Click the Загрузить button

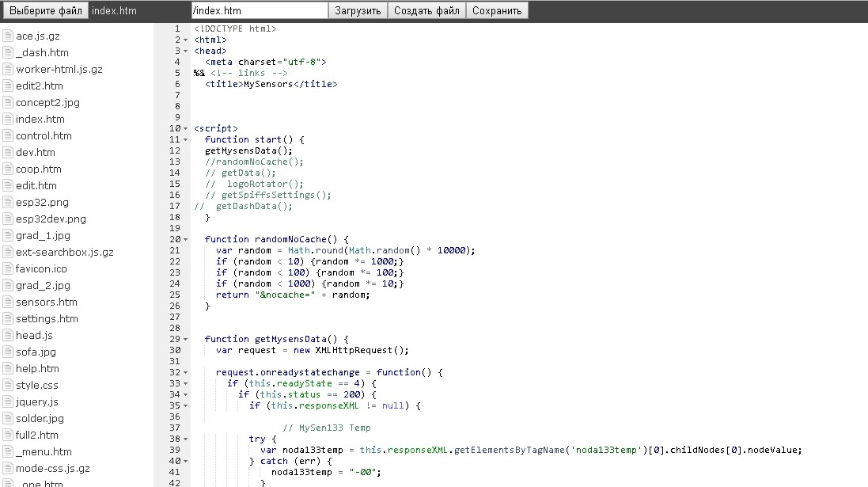(358, 11)
